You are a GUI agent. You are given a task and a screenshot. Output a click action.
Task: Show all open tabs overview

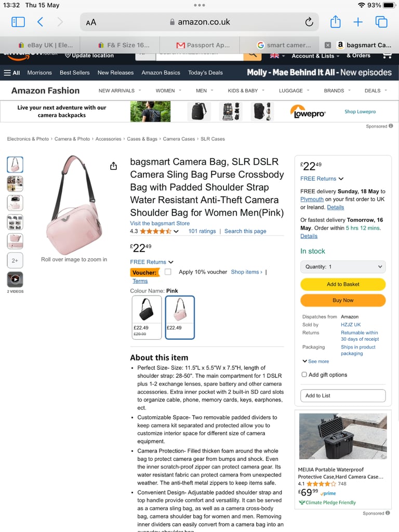[x=381, y=22]
